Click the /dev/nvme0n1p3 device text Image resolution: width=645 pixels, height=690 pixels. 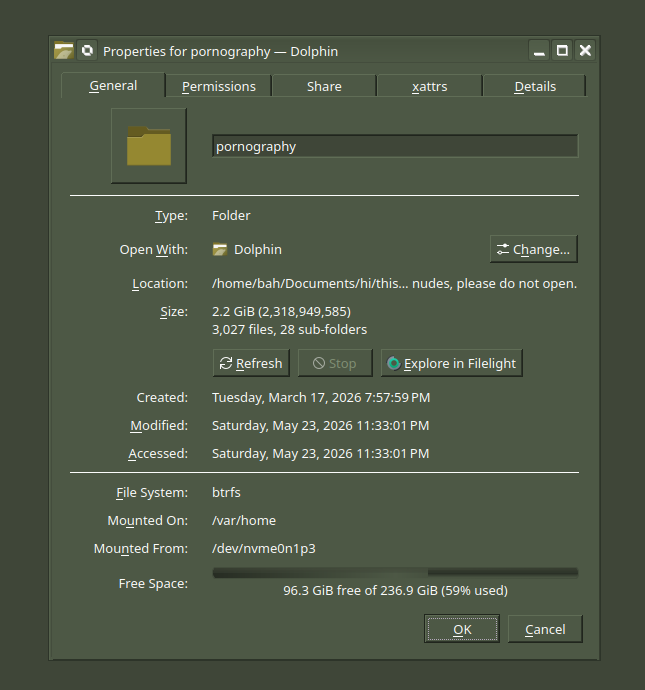click(264, 549)
